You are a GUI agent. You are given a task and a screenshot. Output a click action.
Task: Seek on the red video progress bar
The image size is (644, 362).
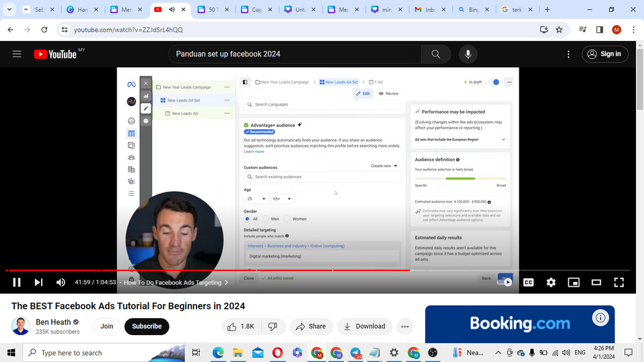click(x=318, y=270)
